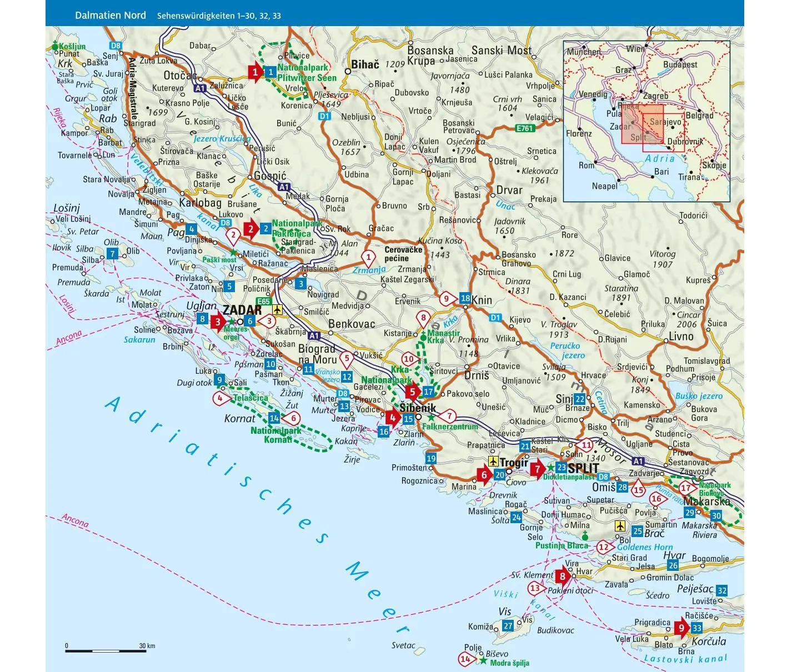Select the SPLIT city label
787x672 pixels.
click(583, 468)
